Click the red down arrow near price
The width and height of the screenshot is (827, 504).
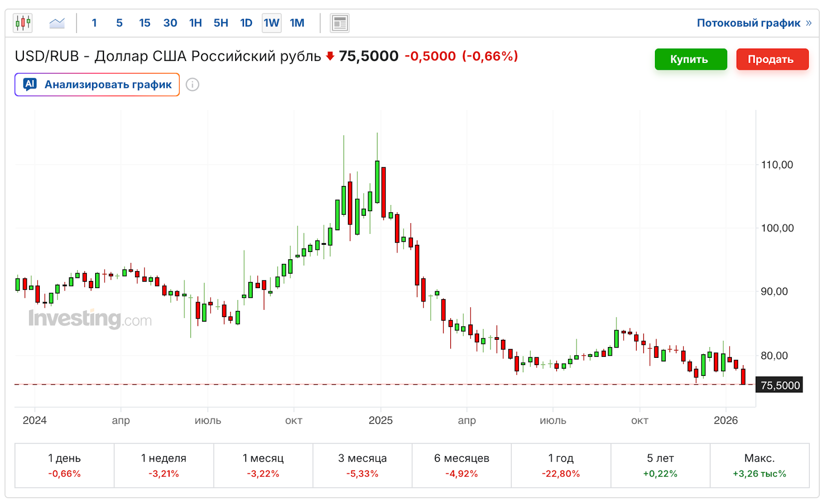tap(330, 56)
